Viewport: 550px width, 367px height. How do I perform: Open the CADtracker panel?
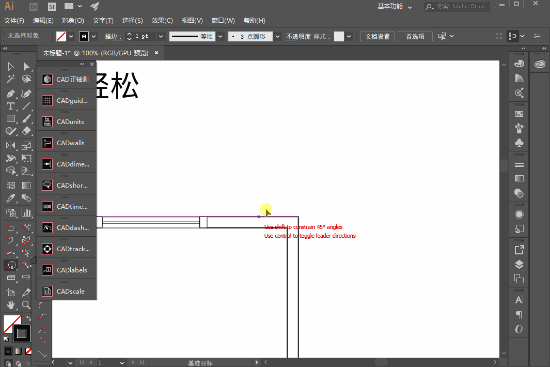pos(67,249)
